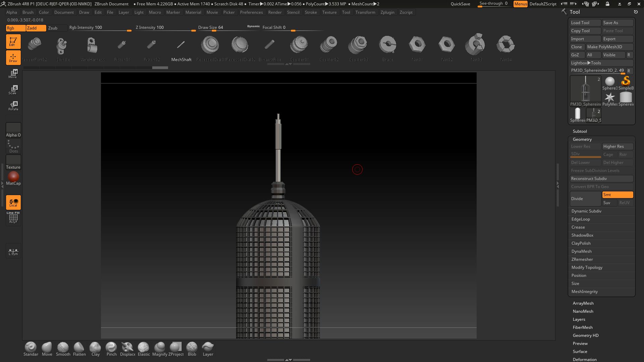Viewport: 644px width, 362px height.
Task: Expand the FiberMesh section
Action: tap(583, 327)
